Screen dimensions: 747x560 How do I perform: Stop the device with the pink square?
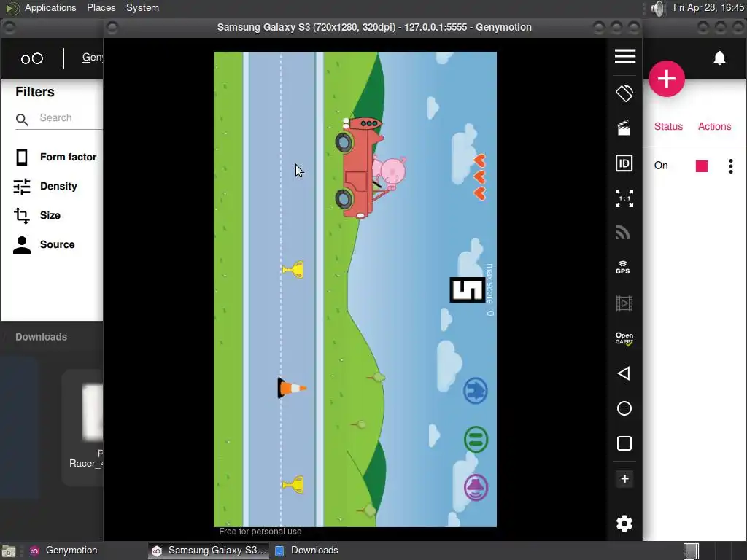pyautogui.click(x=702, y=166)
